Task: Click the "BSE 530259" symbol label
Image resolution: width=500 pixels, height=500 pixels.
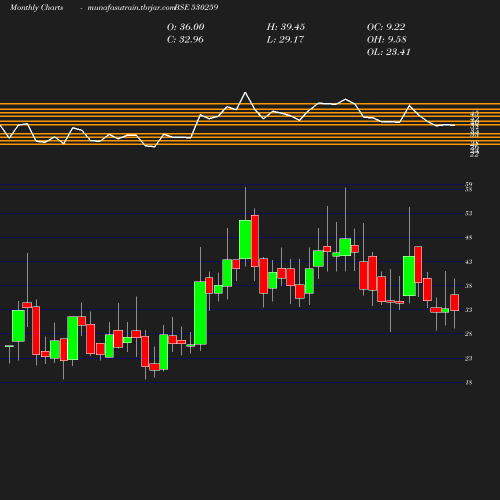Action: tap(196, 7)
